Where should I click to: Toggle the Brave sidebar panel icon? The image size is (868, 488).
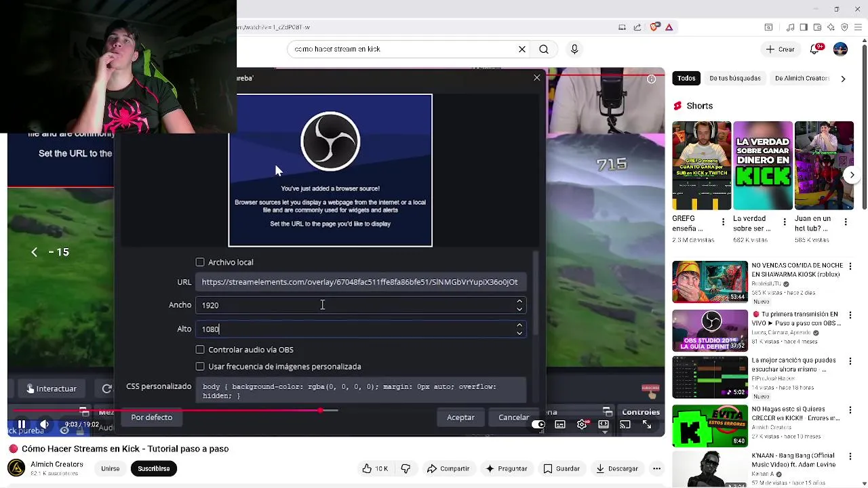(804, 27)
